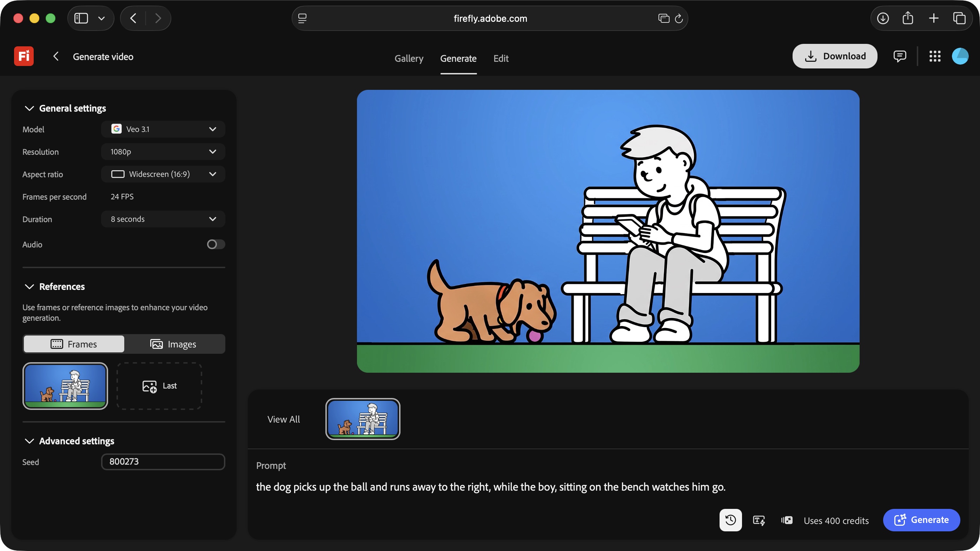The height and width of the screenshot is (551, 980).
Task: Collapse the Advanced settings section
Action: (29, 441)
